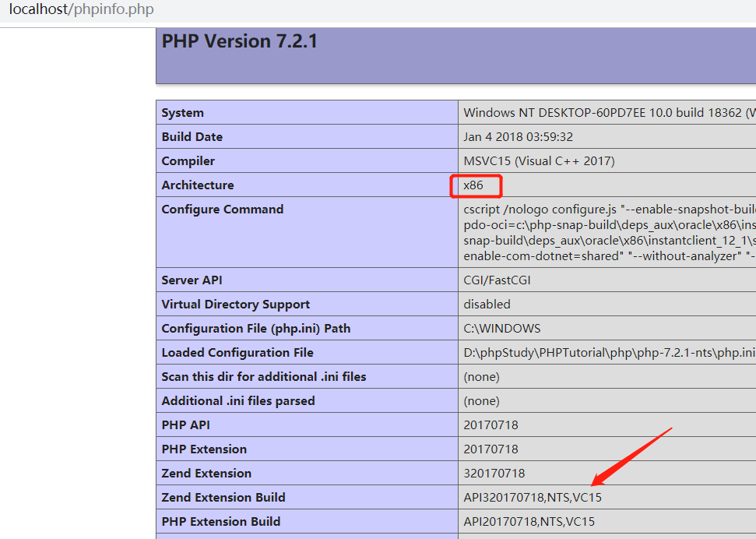Image resolution: width=756 pixels, height=539 pixels.
Task: Click Scan this dir for additional .ini files
Action: pyautogui.click(x=264, y=377)
